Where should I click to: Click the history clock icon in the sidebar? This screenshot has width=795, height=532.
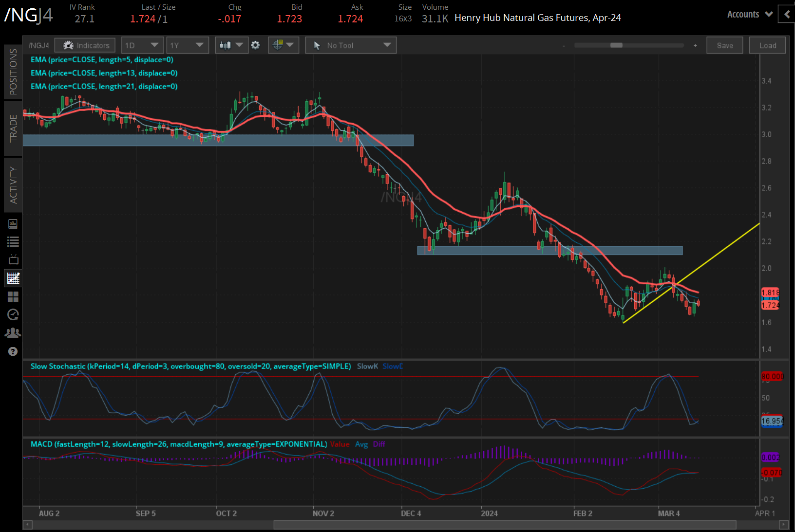tap(13, 314)
